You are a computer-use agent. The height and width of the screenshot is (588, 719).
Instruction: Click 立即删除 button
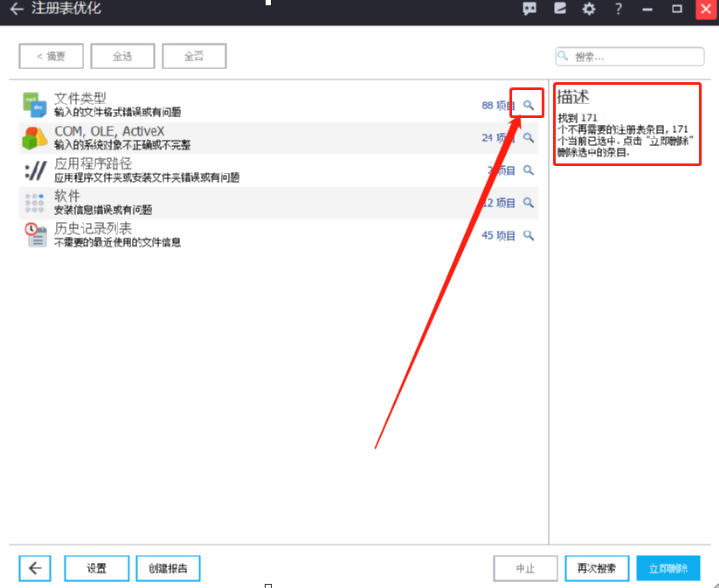(x=669, y=568)
